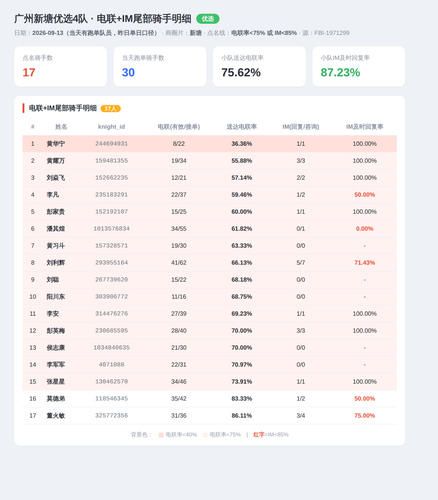Click knight ID 314476276
The height and width of the screenshot is (500, 438).
[x=111, y=314]
